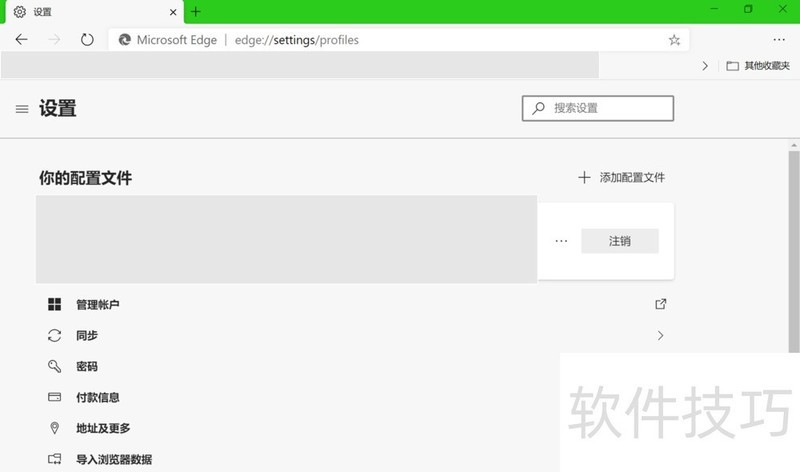Open 导入浏览器数据 row

(x=298, y=458)
